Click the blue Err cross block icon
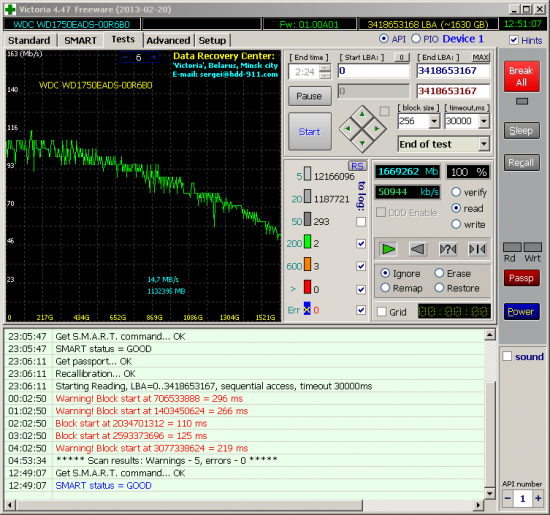Image resolution: width=550 pixels, height=515 pixels. (x=307, y=309)
